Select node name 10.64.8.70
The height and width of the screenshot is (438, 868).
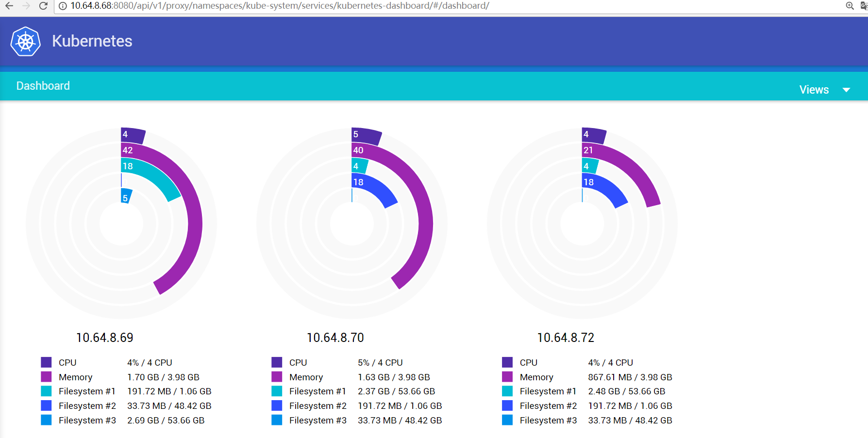pos(335,338)
